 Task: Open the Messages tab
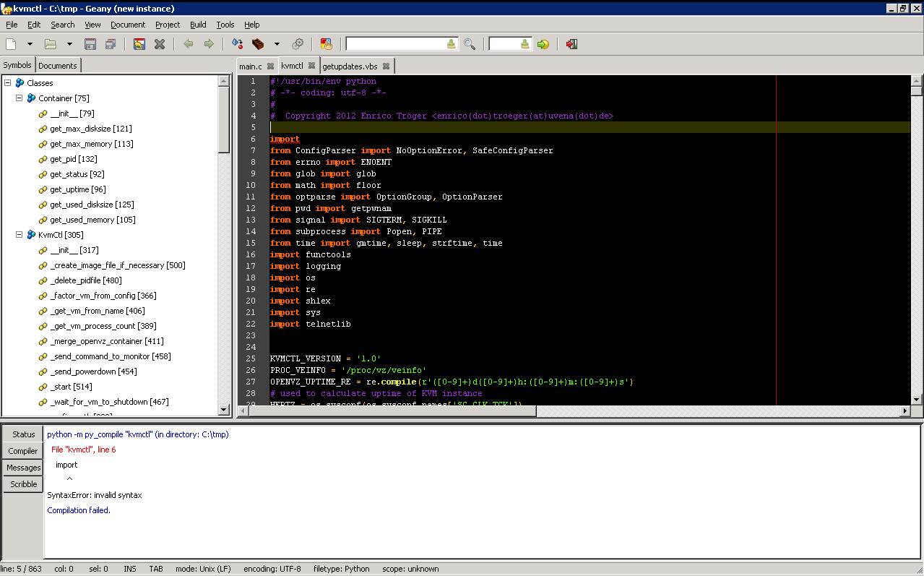[23, 468]
